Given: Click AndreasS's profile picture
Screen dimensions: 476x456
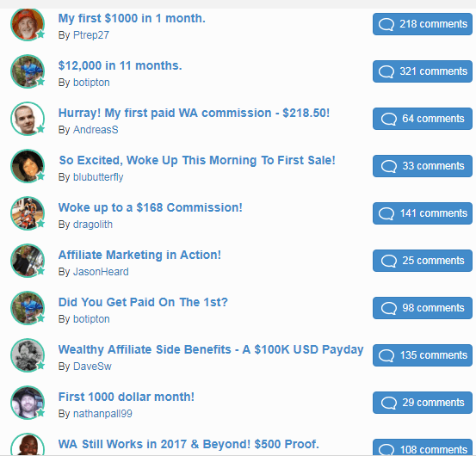Looking at the screenshot, I should click(x=28, y=119).
